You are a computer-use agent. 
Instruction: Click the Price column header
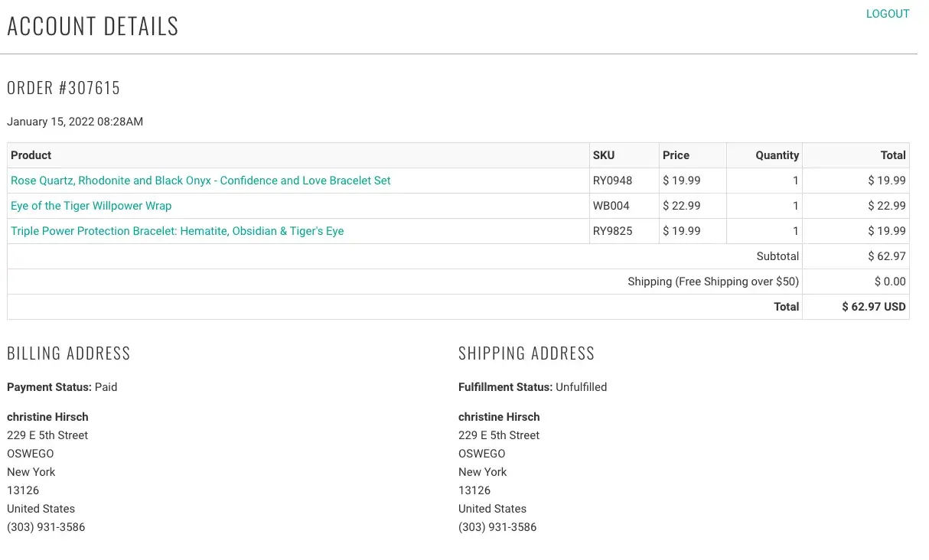click(x=676, y=155)
